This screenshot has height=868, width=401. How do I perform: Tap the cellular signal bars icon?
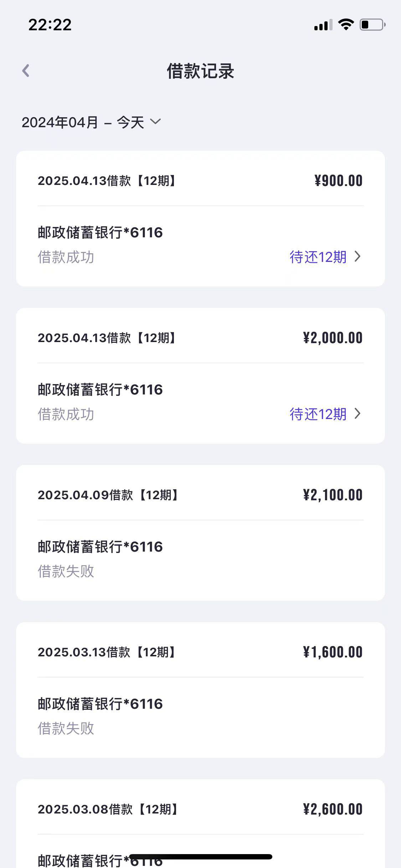click(x=323, y=25)
